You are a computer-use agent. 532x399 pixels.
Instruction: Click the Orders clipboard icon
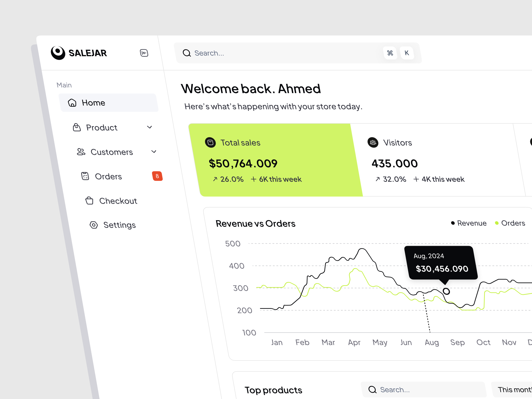[85, 176]
